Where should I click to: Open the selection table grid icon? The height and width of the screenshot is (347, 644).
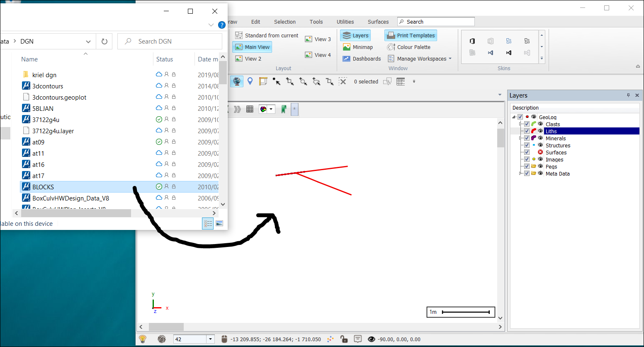(x=401, y=81)
